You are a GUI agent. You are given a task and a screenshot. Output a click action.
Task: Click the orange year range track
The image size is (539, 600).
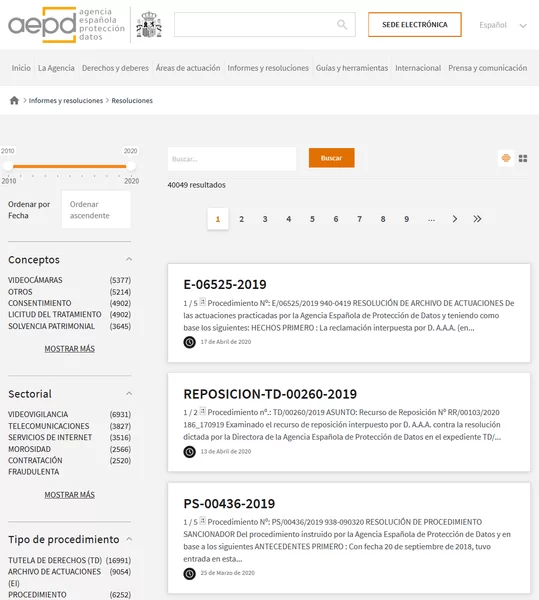pyautogui.click(x=70, y=166)
